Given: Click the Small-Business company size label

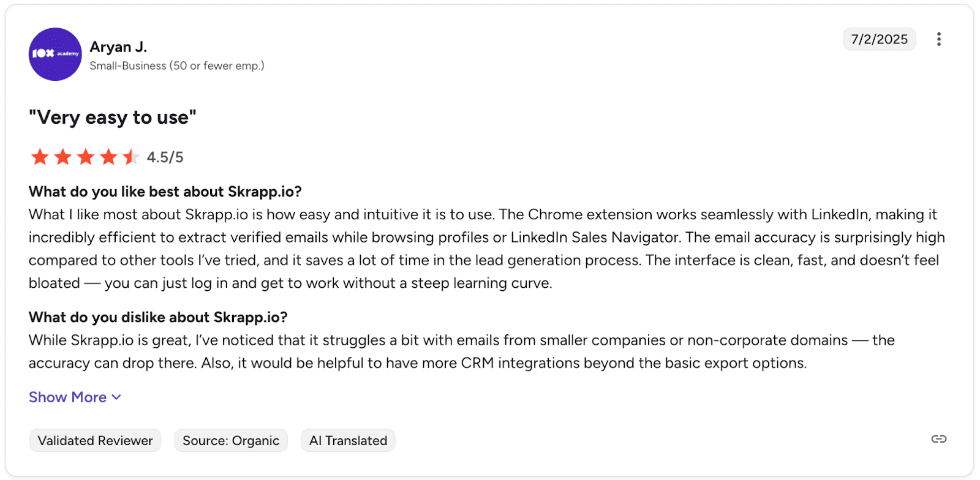Looking at the screenshot, I should tap(177, 66).
